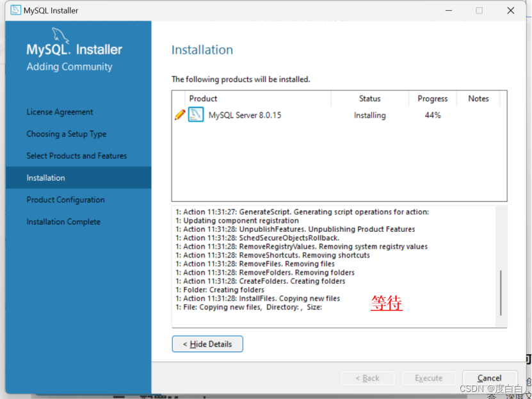The image size is (532, 399).
Task: Click the Cancel button
Action: coord(489,378)
